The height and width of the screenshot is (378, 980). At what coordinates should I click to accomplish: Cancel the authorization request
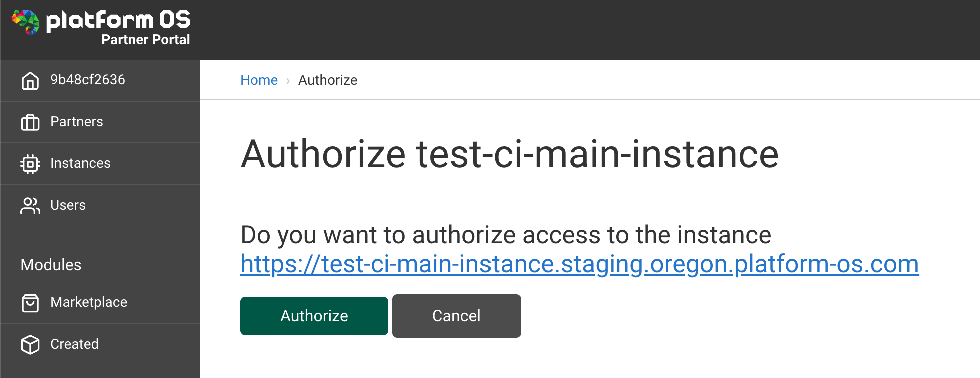(456, 316)
